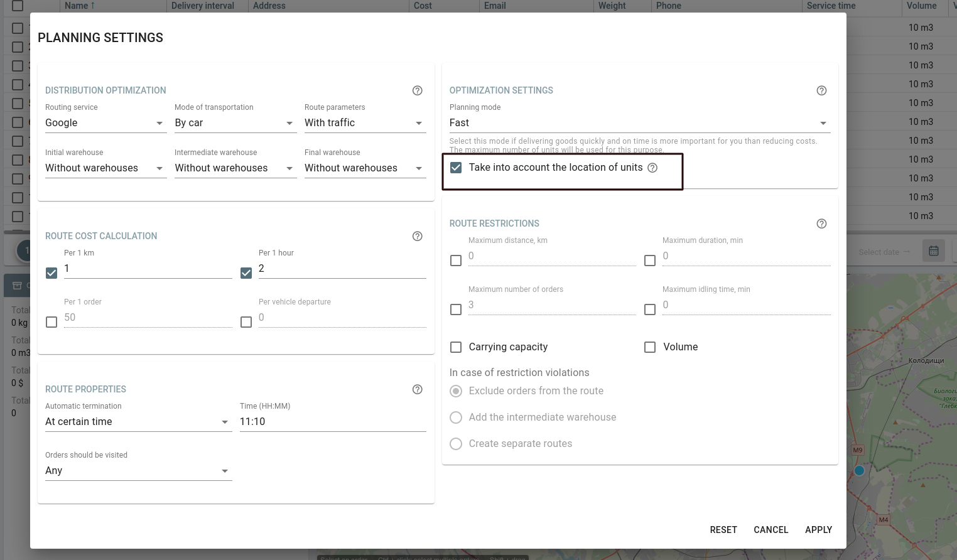Click the APPLY button
Viewport: 957px width, 560px height.
coord(818,530)
